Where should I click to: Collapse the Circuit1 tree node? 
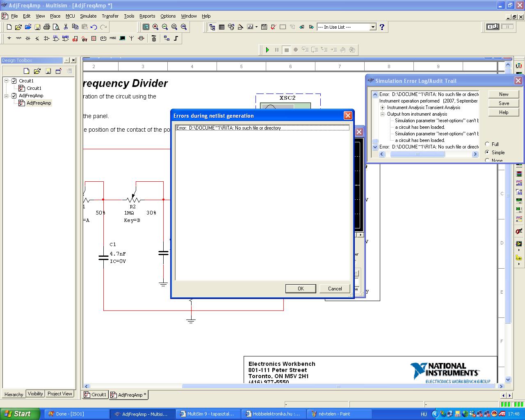[x=7, y=81]
